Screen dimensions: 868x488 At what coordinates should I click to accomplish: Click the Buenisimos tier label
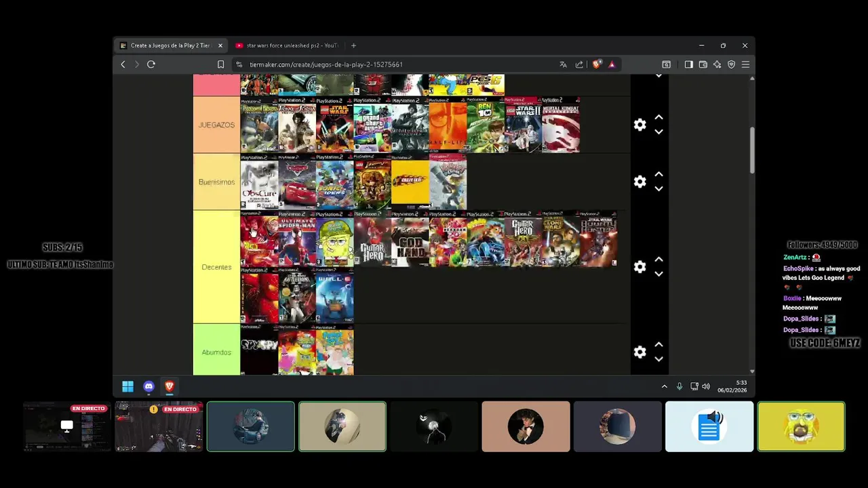(x=216, y=182)
